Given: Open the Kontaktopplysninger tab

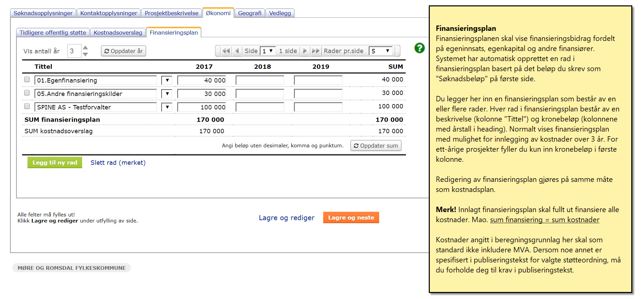Looking at the screenshot, I should point(109,13).
